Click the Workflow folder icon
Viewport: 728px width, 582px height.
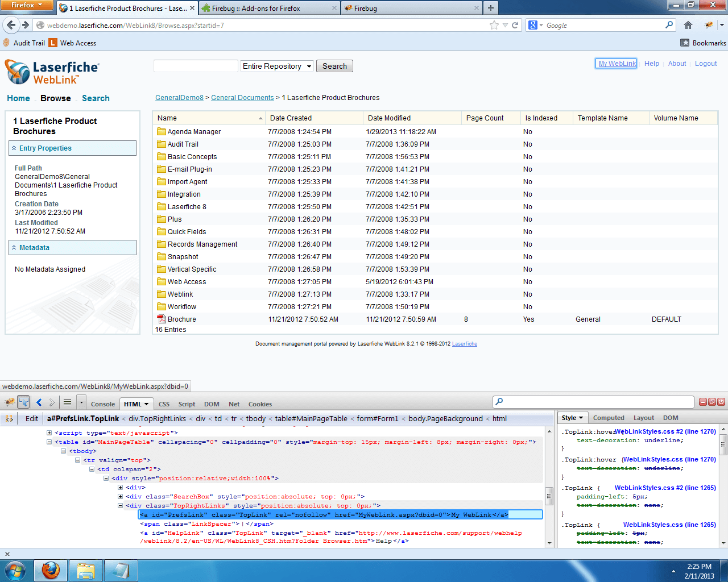pos(162,306)
